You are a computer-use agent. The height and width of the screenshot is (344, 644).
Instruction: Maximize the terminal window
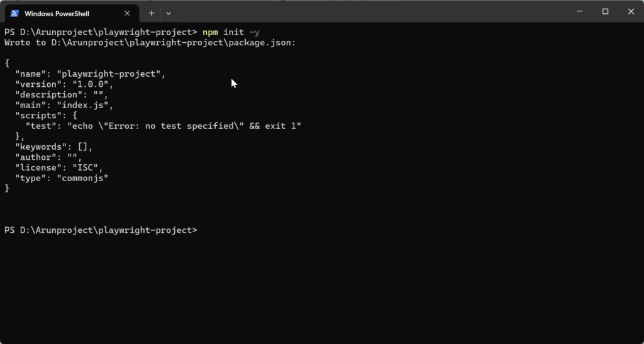pos(605,11)
